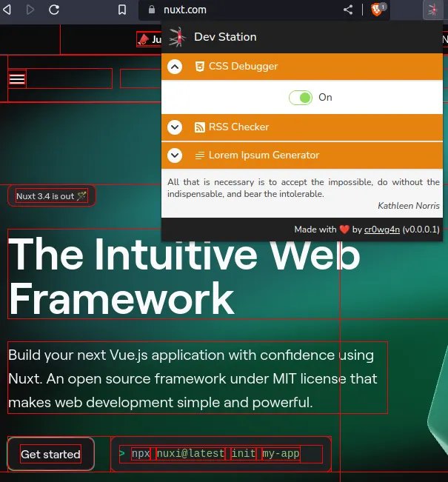The image size is (448, 482).
Task: Click the Nuxt 3.4 is out badge
Action: point(52,195)
